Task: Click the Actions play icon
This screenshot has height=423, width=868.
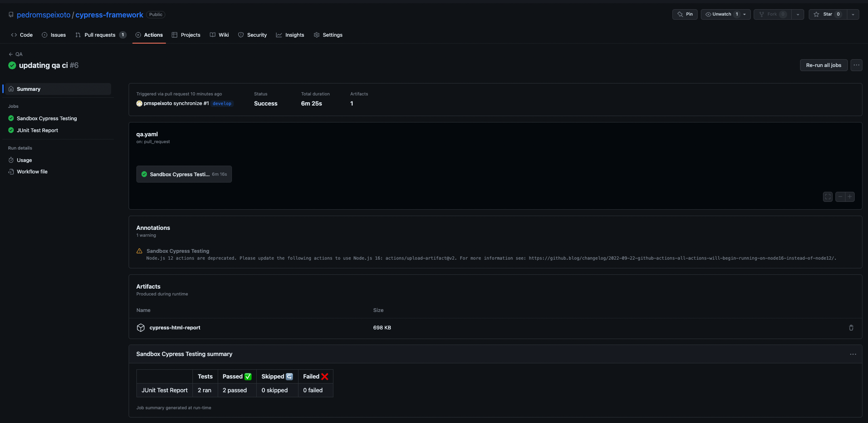Action: point(138,35)
